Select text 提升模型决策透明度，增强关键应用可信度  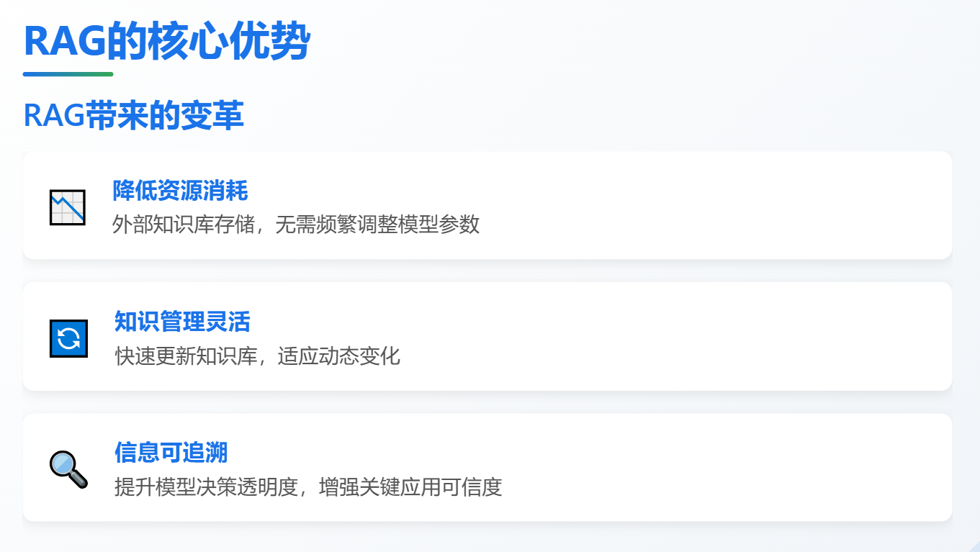tap(308, 487)
